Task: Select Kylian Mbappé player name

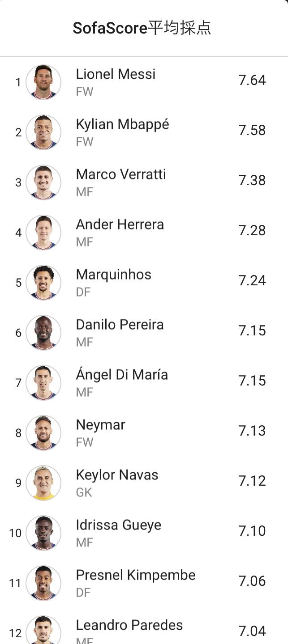Action: click(122, 125)
